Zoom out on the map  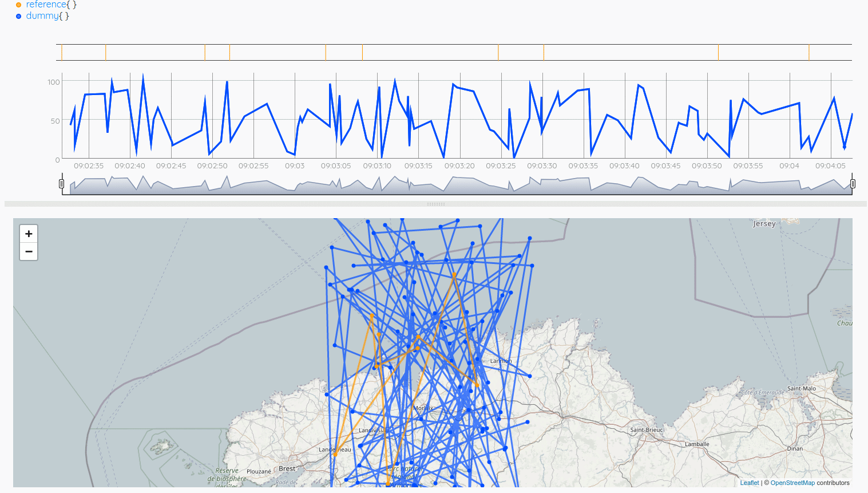pyautogui.click(x=29, y=251)
